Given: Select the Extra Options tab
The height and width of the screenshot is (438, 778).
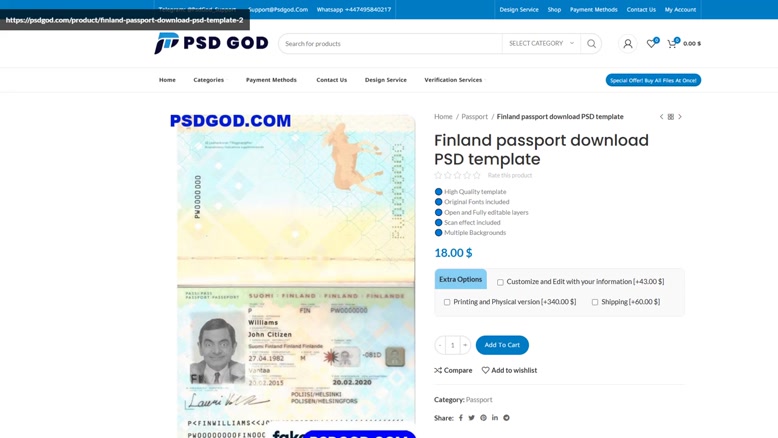Looking at the screenshot, I should [460, 279].
